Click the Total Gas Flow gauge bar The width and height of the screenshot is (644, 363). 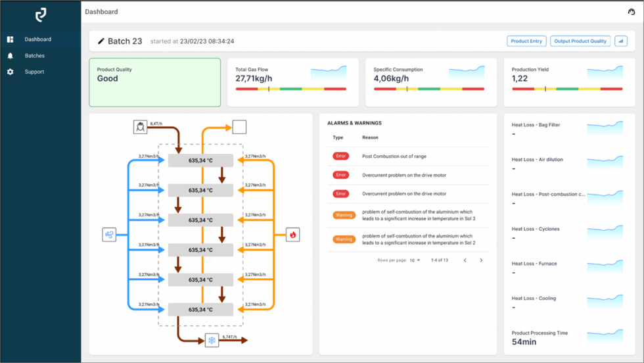click(x=290, y=89)
